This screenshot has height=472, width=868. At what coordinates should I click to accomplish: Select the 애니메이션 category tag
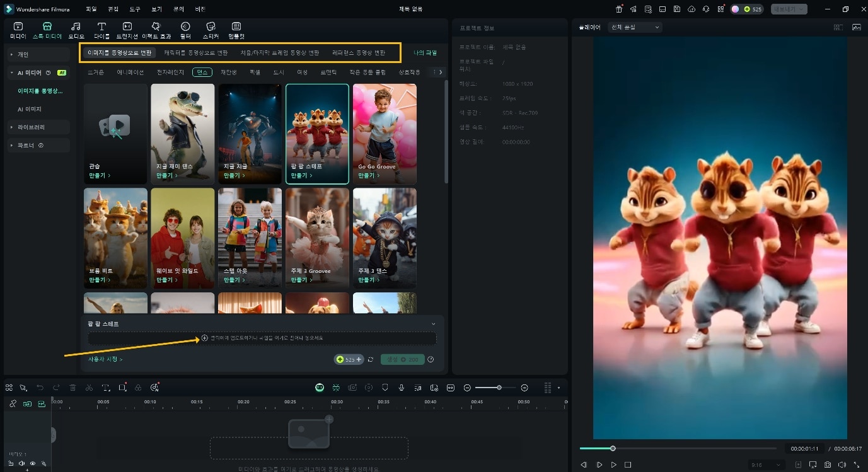click(130, 72)
